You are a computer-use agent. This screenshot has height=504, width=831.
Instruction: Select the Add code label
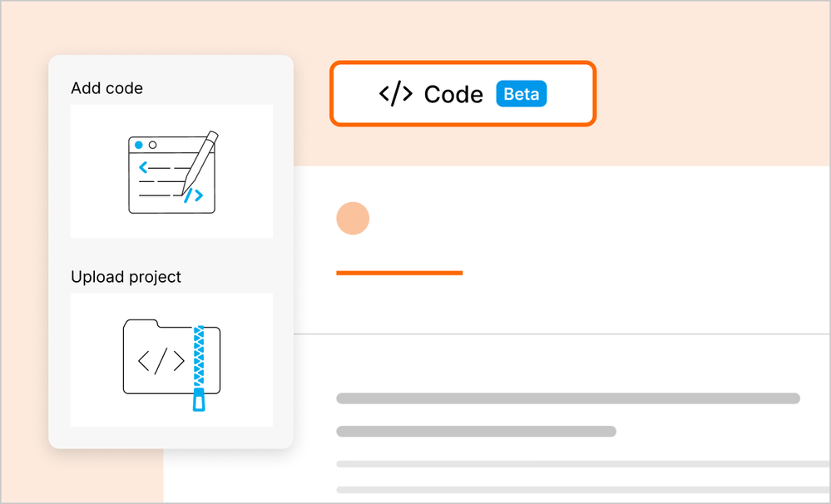pyautogui.click(x=106, y=88)
